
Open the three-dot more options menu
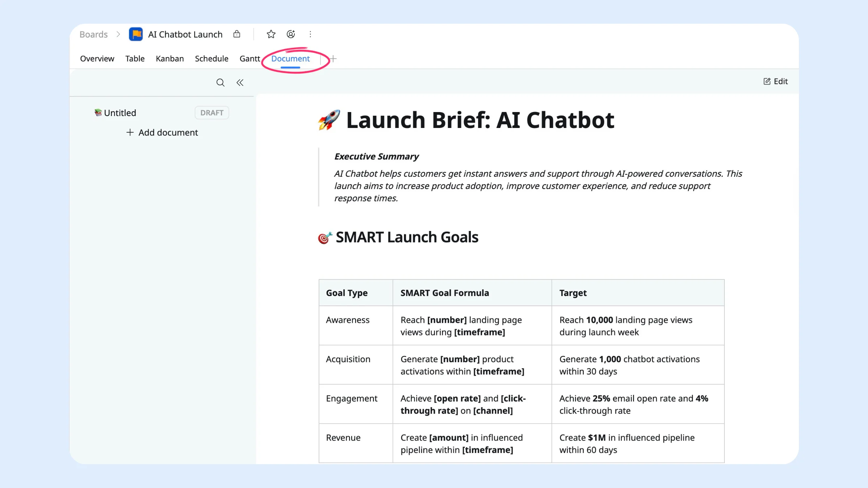(x=310, y=34)
